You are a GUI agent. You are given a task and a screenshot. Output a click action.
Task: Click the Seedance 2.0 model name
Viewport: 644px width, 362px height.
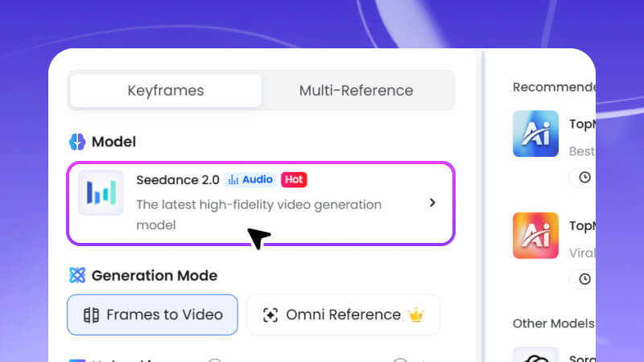(177, 179)
